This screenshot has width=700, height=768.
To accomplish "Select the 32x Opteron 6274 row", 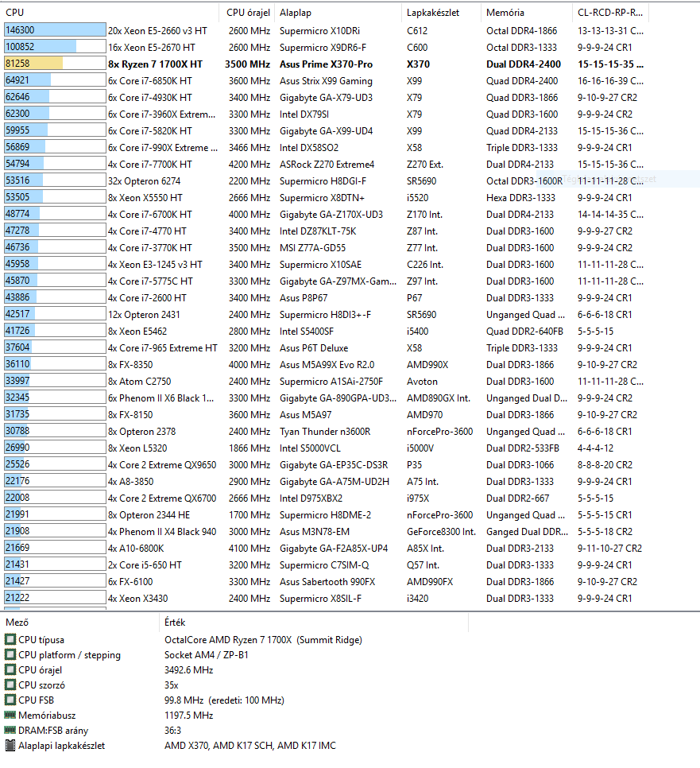I will 327,180.
